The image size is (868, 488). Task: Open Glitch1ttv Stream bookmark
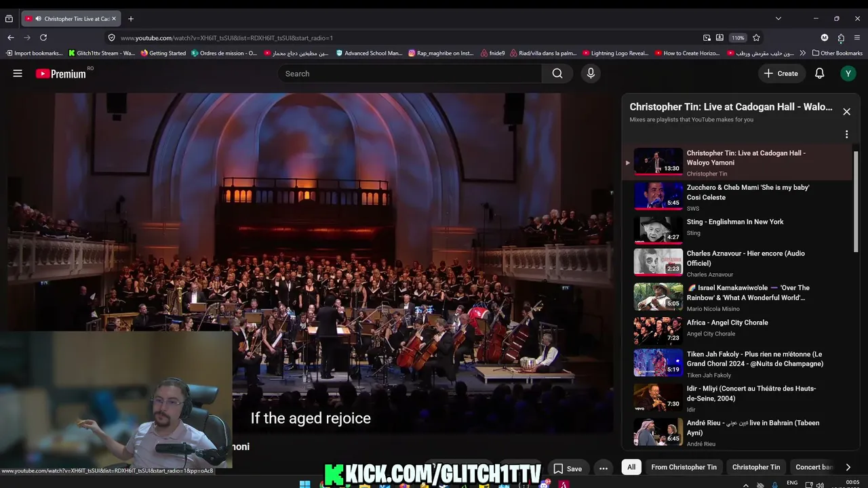point(102,53)
